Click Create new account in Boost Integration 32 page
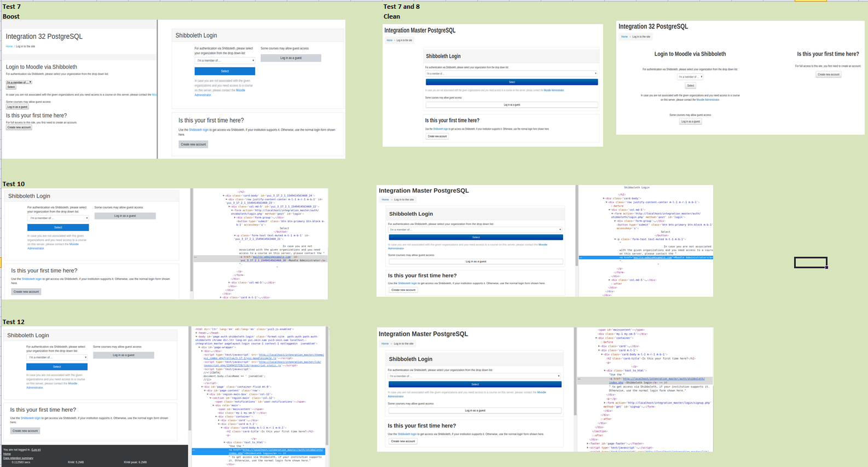The image size is (868, 467). pos(19,128)
